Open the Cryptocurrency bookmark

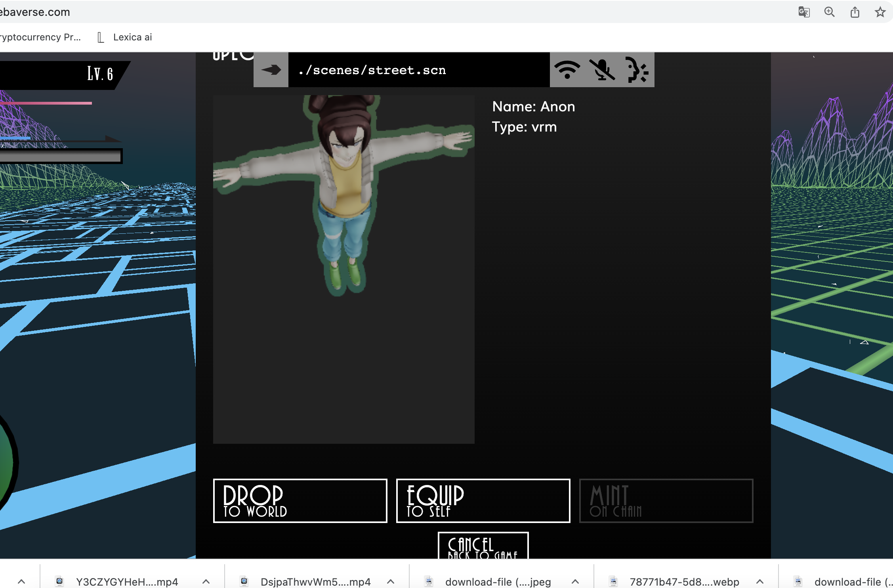[x=40, y=37]
